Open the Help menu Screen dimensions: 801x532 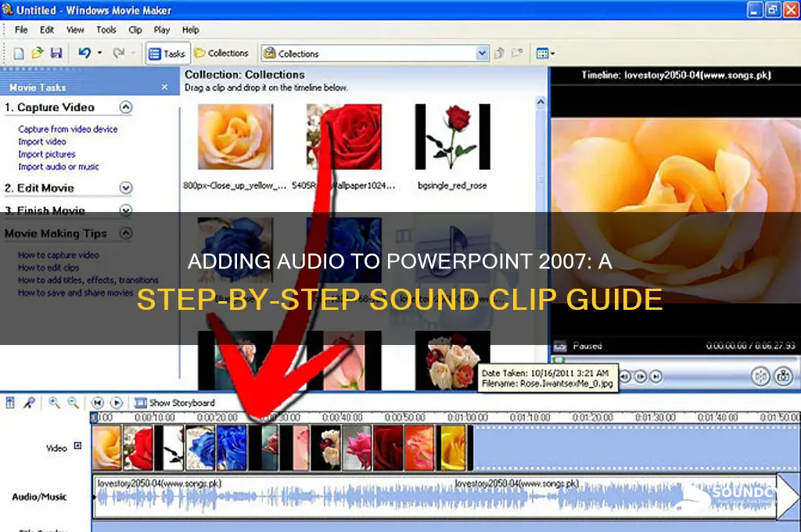pyautogui.click(x=191, y=30)
